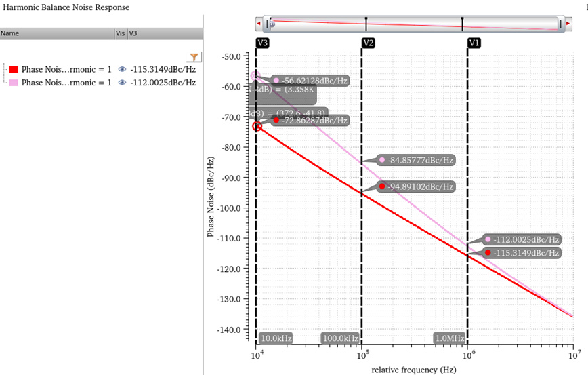Image resolution: width=588 pixels, height=375 pixels.
Task: Click the trace filter funnel icon
Action: (x=194, y=58)
